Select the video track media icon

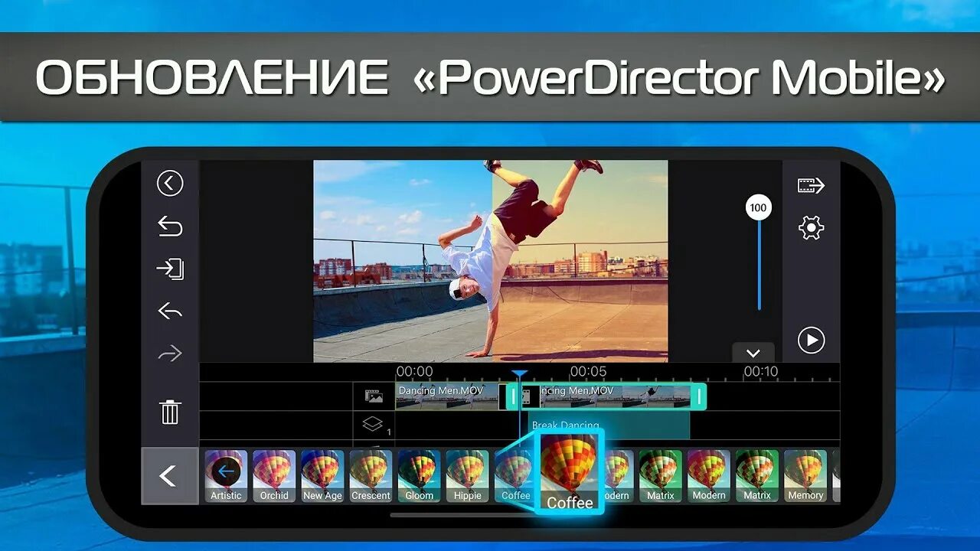pyautogui.click(x=374, y=396)
